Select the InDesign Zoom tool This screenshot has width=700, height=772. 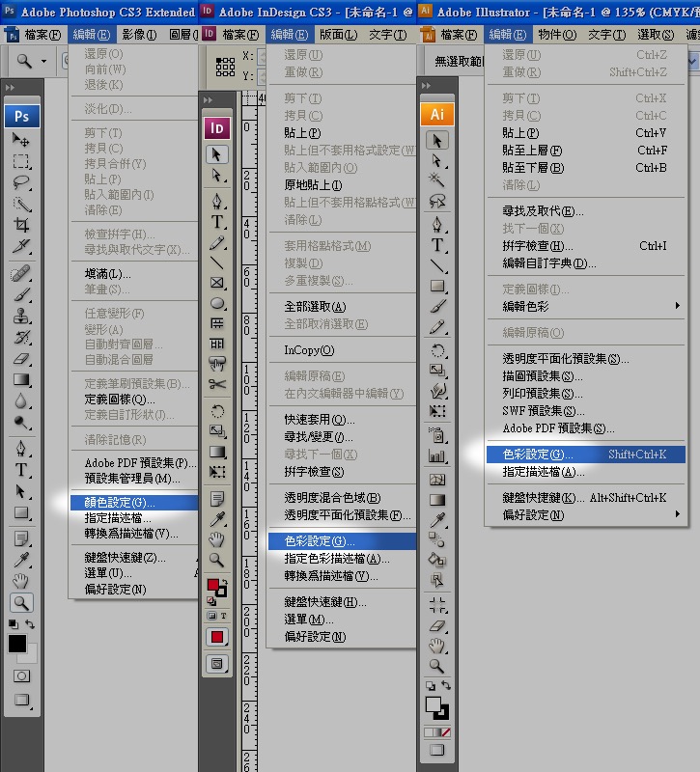(216, 560)
